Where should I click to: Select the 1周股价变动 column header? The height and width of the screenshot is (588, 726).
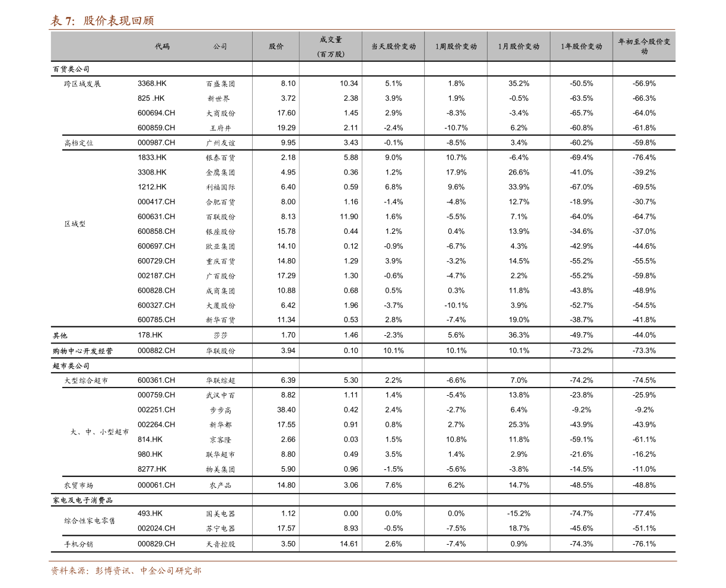pyautogui.click(x=456, y=46)
